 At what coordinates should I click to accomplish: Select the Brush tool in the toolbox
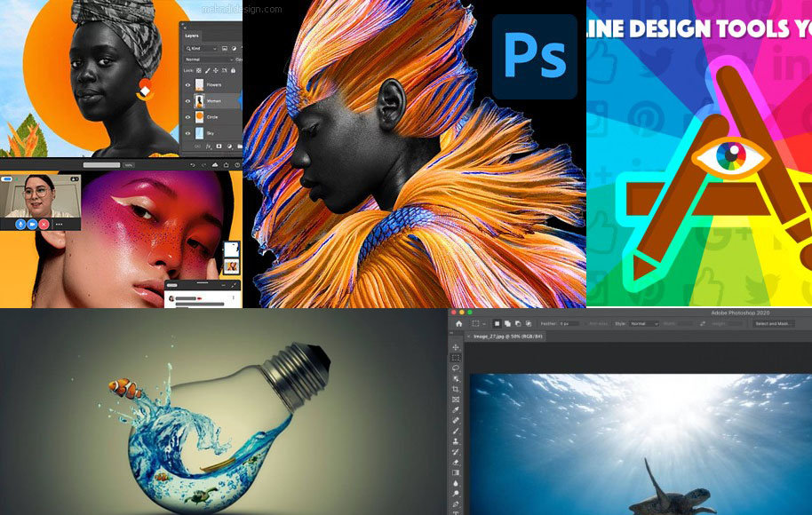click(x=456, y=431)
